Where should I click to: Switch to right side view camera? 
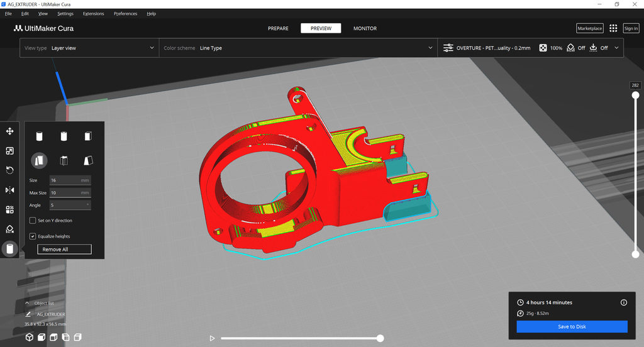77,337
